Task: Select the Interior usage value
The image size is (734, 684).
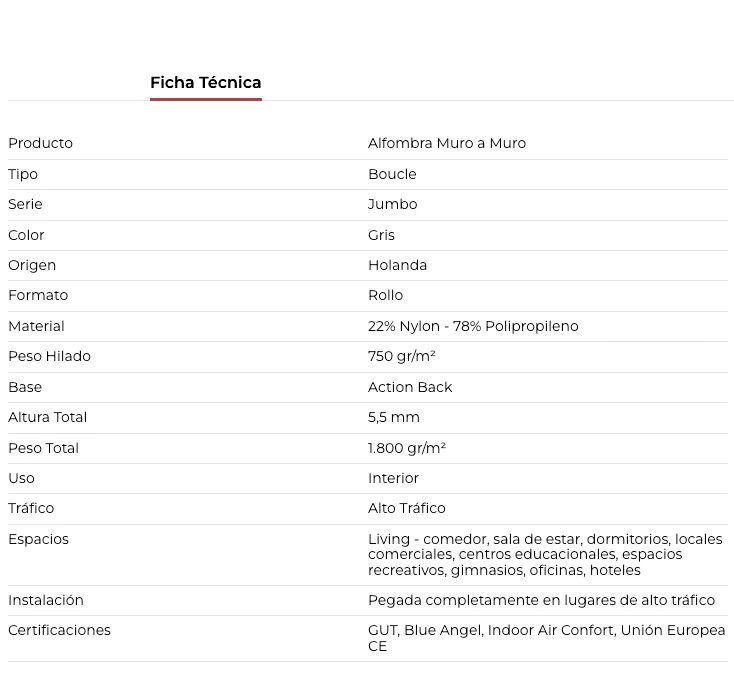Action: pyautogui.click(x=393, y=478)
